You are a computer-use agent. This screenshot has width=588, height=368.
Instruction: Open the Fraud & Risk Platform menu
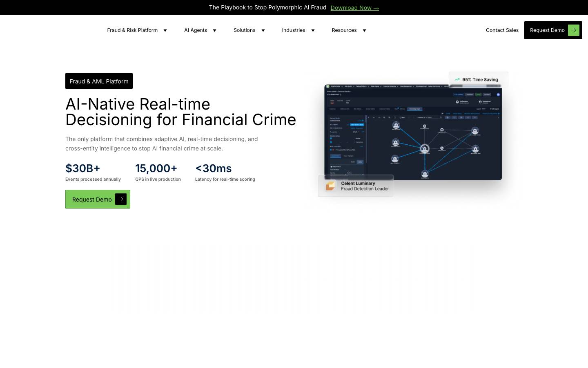coord(132,30)
